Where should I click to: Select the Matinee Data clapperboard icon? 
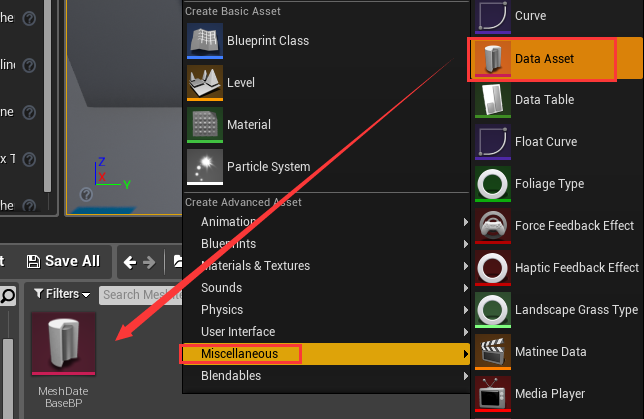click(x=493, y=352)
